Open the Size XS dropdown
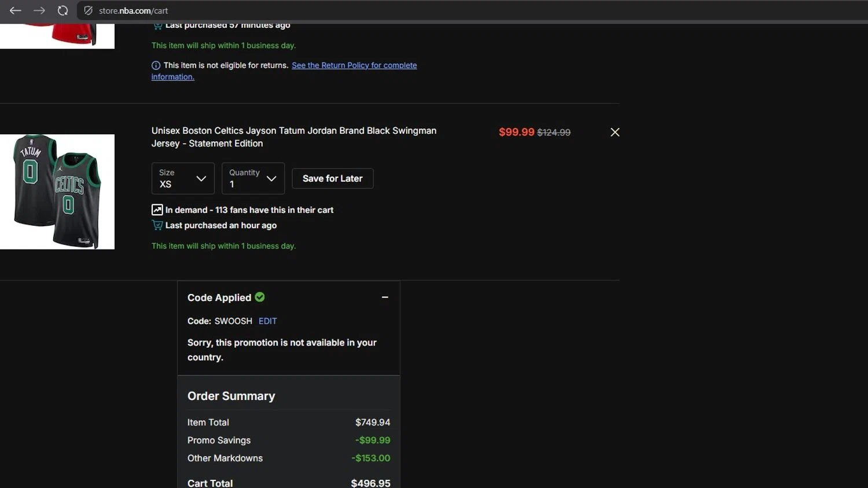The height and width of the screenshot is (488, 868). [x=183, y=178]
